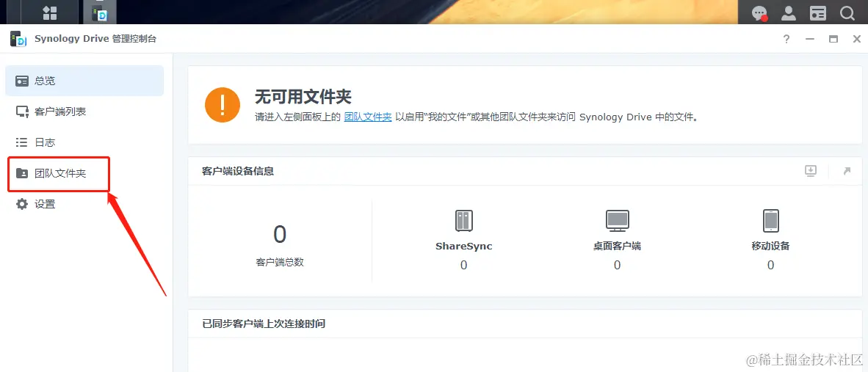Click the 桌面客户端 monitor icon
This screenshot has width=868, height=372.
coord(618,221)
